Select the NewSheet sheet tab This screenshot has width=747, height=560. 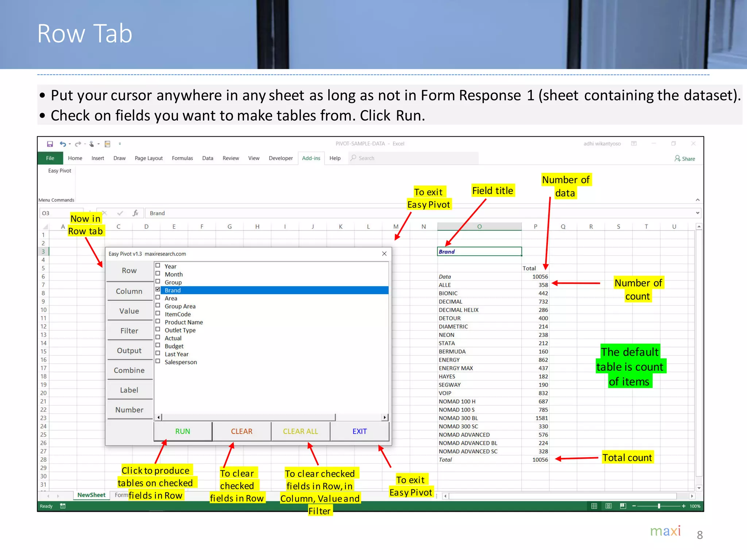pyautogui.click(x=91, y=495)
